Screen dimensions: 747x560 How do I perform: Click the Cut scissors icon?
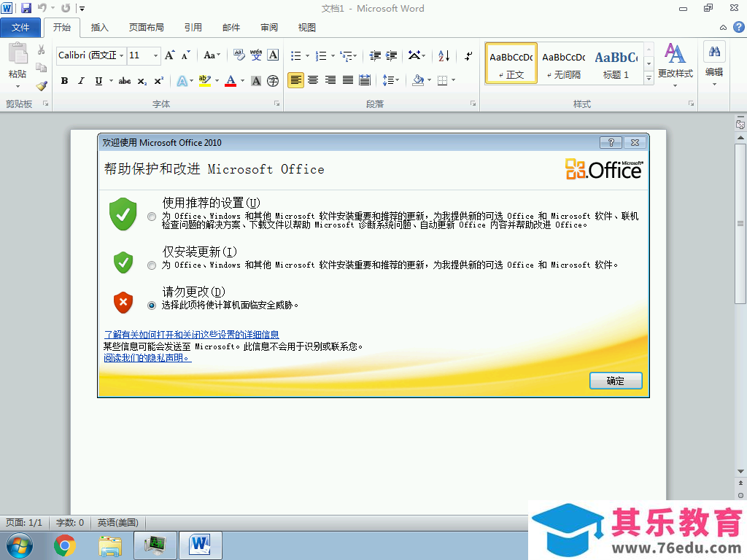pos(42,50)
